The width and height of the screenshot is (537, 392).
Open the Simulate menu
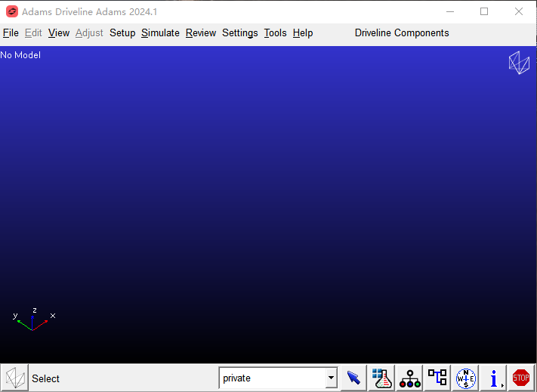(160, 33)
